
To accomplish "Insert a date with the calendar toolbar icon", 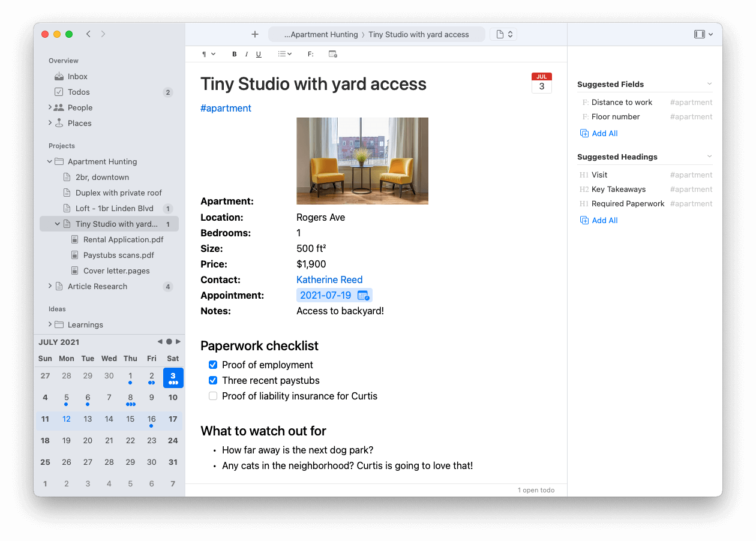I will 332,54.
